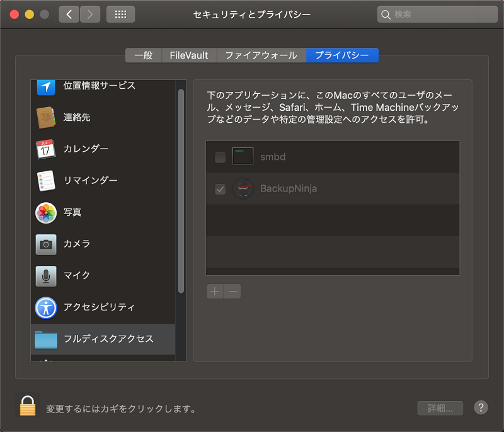Viewport: 504px width, 432px height.
Task: Minimize window with the yellow button
Action: (30, 14)
